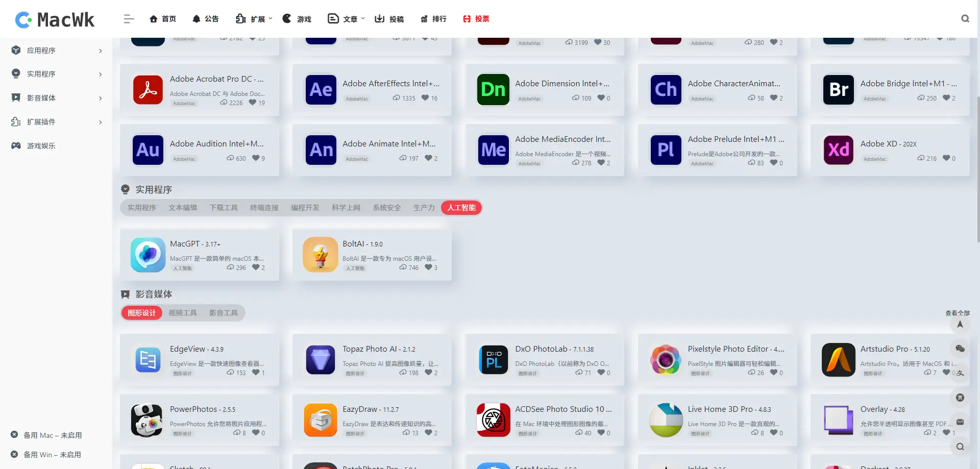Expand the 实用程序 sidebar category
Image resolution: width=980 pixels, height=469 pixels.
pos(56,74)
